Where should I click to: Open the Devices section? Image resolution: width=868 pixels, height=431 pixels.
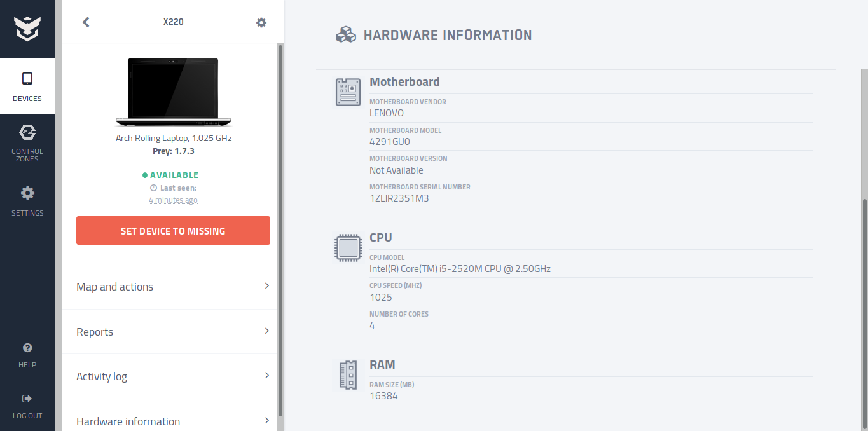(27, 86)
